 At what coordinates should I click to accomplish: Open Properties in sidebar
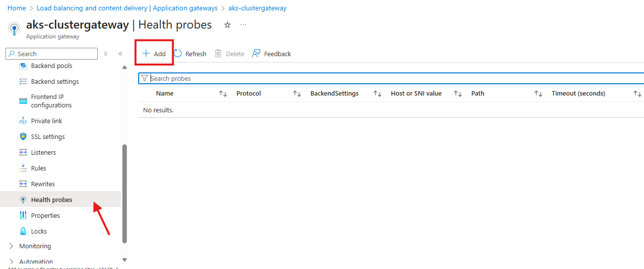click(x=45, y=215)
